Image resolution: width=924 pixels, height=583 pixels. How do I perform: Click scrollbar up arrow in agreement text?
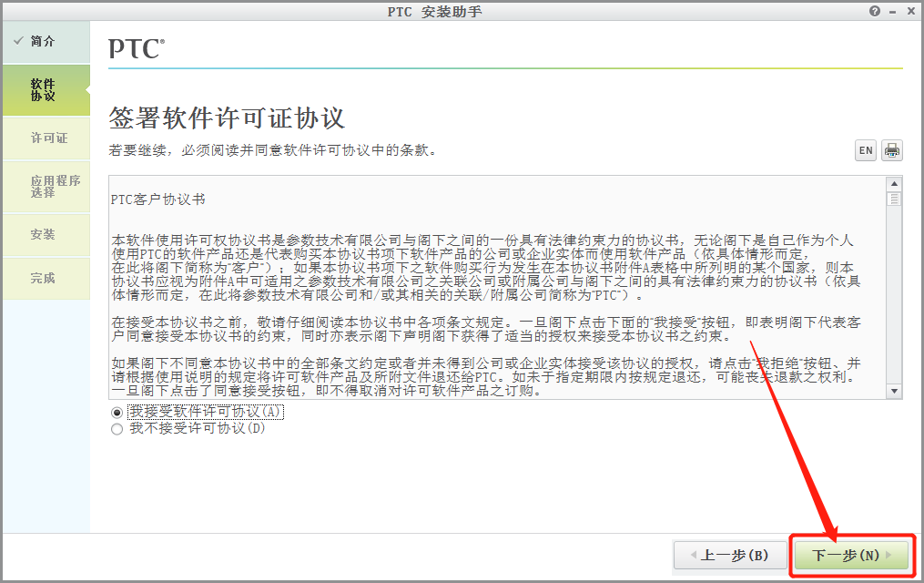tap(894, 184)
